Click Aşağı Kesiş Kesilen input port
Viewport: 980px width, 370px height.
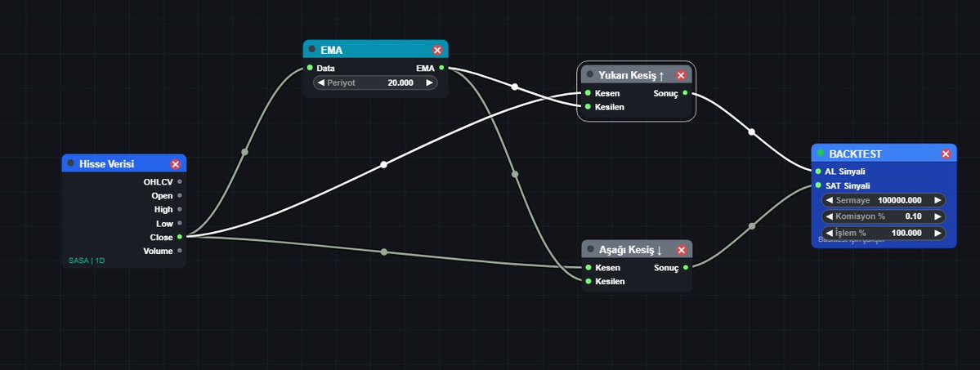point(588,281)
